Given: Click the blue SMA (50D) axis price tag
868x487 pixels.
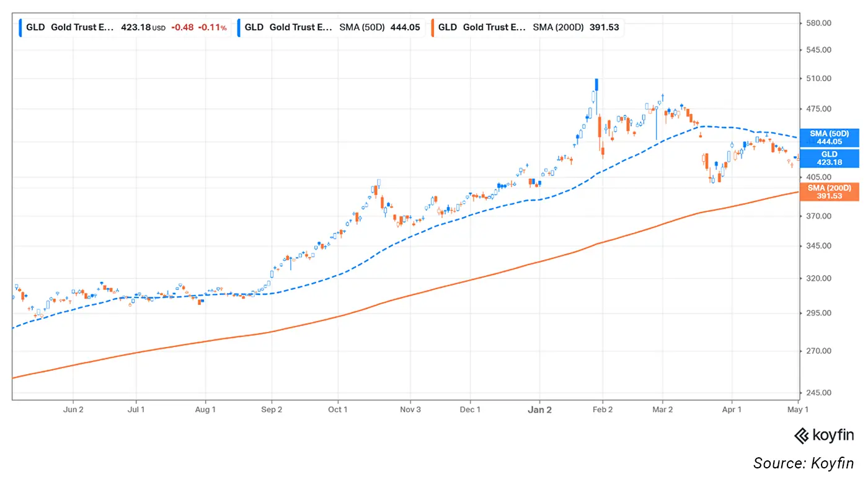Looking at the screenshot, I should pyautogui.click(x=829, y=138).
